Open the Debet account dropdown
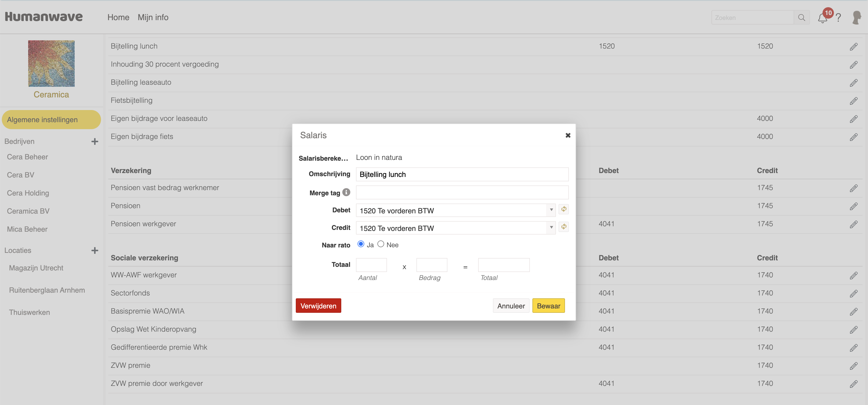The height and width of the screenshot is (405, 868). pos(455,210)
